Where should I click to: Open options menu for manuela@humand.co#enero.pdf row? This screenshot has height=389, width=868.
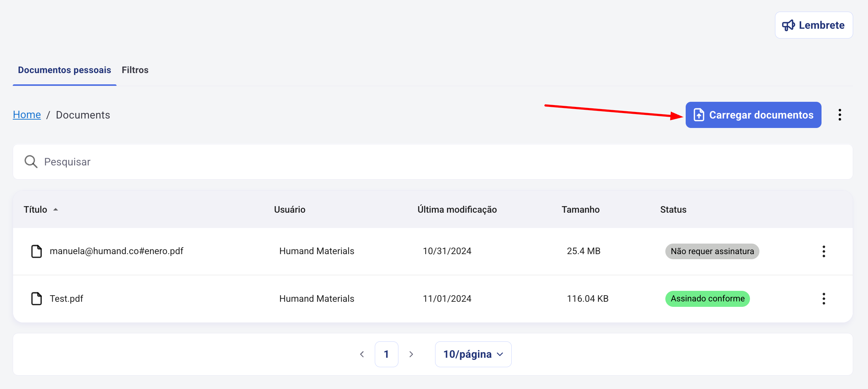pyautogui.click(x=824, y=251)
